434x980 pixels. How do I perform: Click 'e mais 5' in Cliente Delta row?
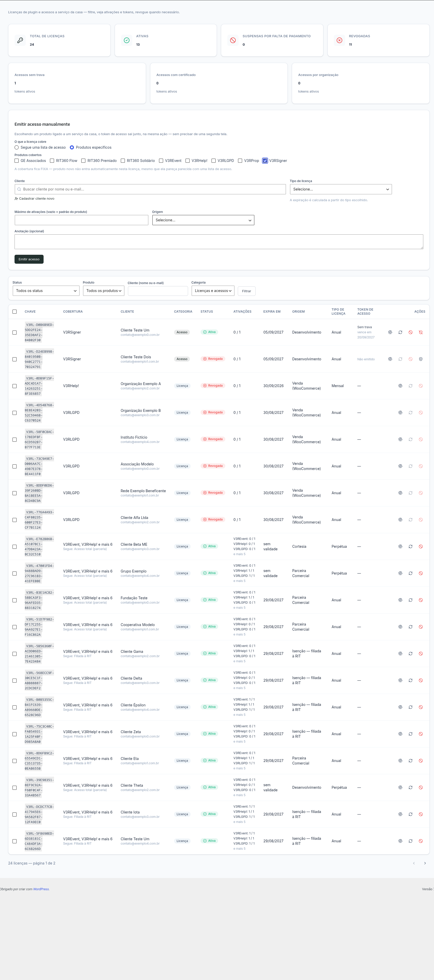click(239, 688)
